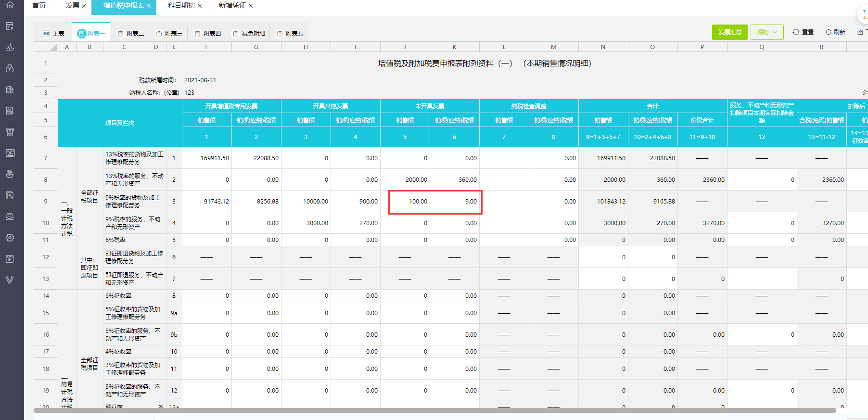Open the building icon in left sidebar
This screenshot has height=420, width=868.
[10, 89]
